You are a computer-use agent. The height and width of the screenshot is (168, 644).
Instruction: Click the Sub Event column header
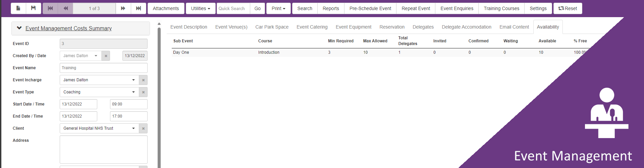[183, 41]
